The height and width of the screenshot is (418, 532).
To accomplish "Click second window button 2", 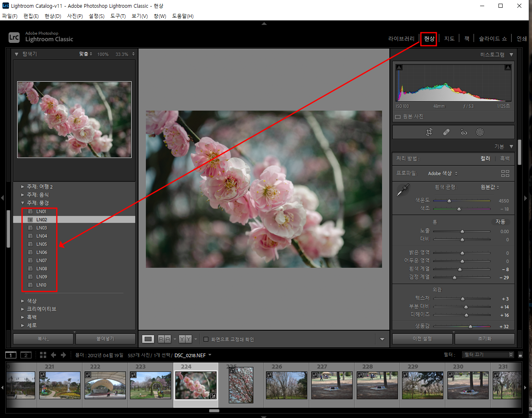I will pos(26,355).
